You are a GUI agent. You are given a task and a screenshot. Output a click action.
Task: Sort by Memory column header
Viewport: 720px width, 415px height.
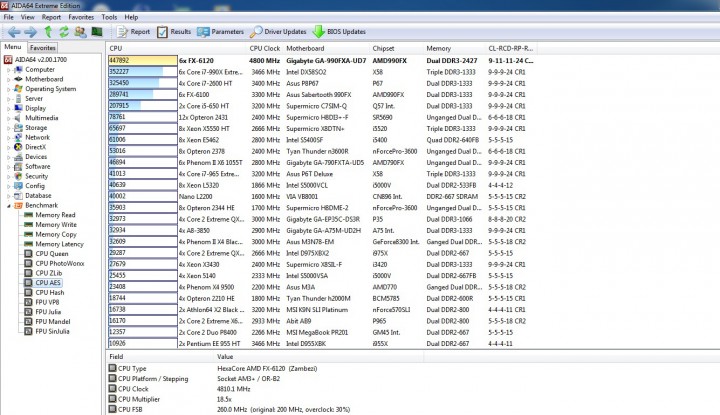pos(454,48)
